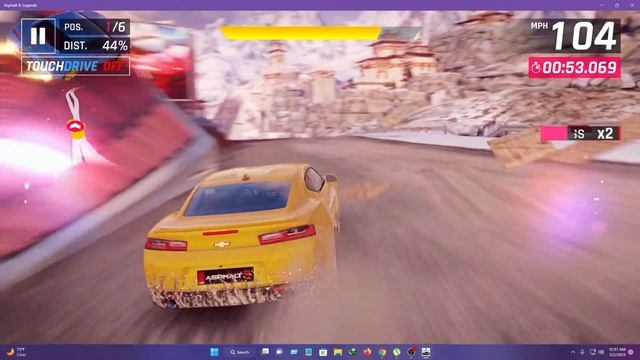This screenshot has height=360, width=640.
Task: Open the clock and date flyout
Action: tap(617, 352)
